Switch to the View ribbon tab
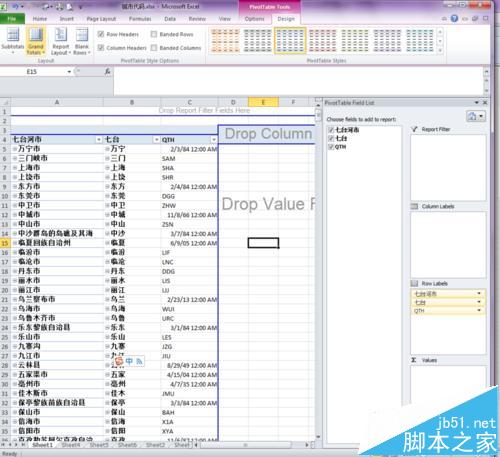The width and height of the screenshot is (500, 457). tap(225, 19)
